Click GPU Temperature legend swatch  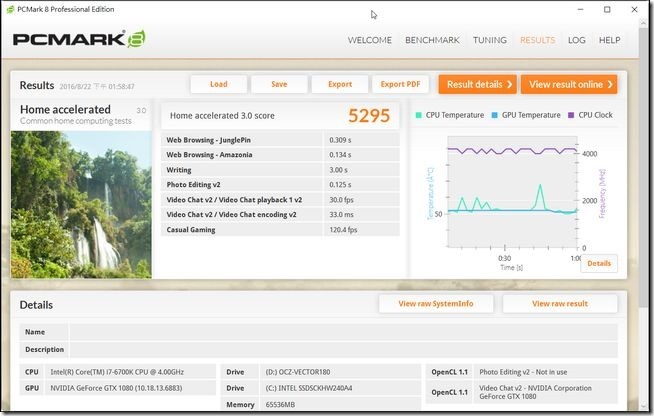coord(495,115)
